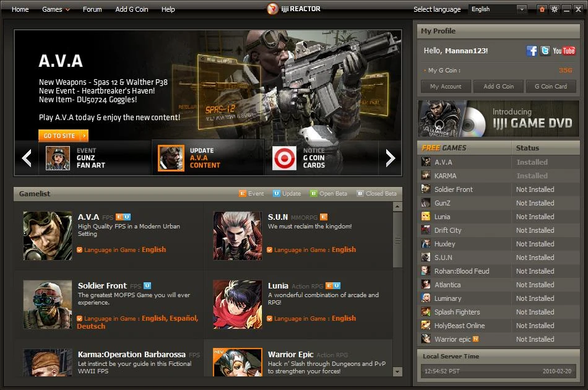Open the Soldier Front title in Gamelist
This screenshot has height=390, width=588.
click(102, 286)
